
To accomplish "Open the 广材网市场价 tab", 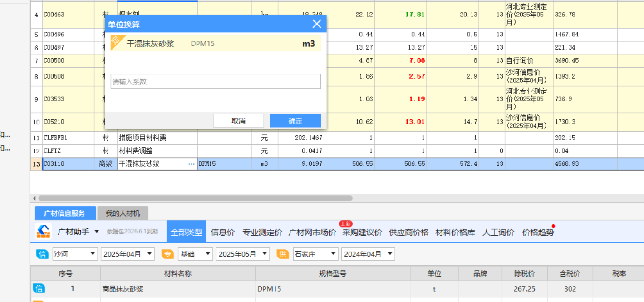I will coord(312,232).
